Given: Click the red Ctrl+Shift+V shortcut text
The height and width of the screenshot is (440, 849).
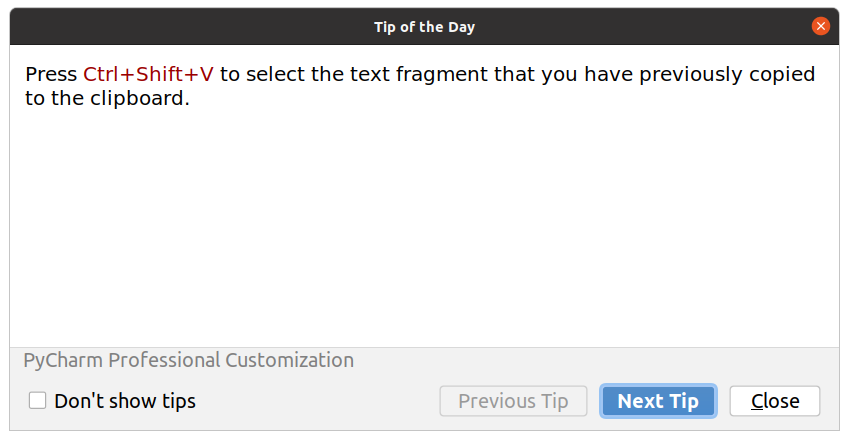Looking at the screenshot, I should pyautogui.click(x=148, y=74).
